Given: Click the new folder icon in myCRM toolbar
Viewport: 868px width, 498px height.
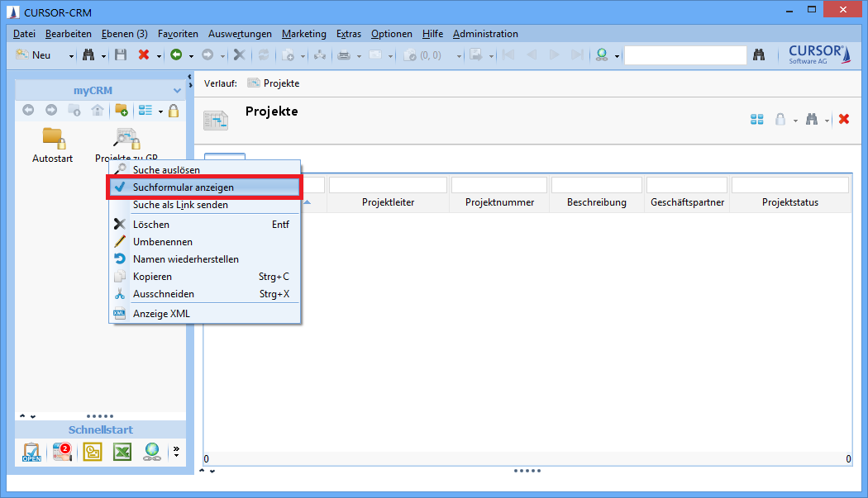Looking at the screenshot, I should [x=122, y=111].
